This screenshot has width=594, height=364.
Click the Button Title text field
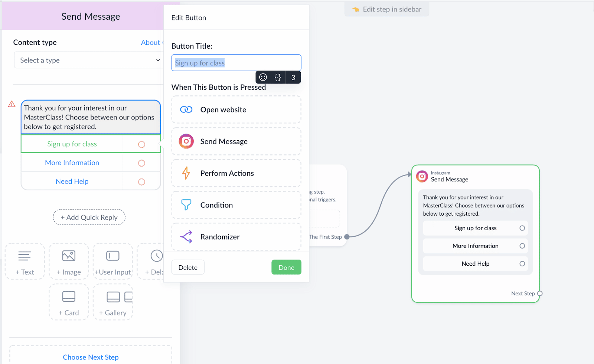point(236,63)
